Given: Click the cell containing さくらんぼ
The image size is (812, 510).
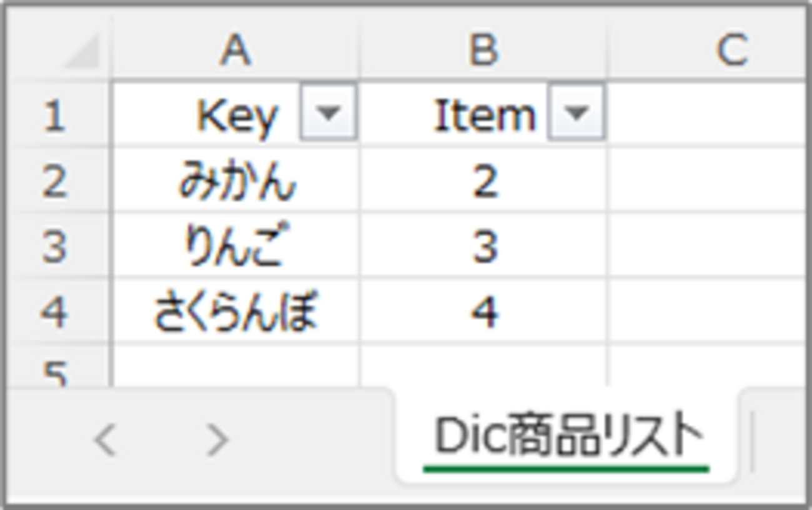Looking at the screenshot, I should 235,311.
